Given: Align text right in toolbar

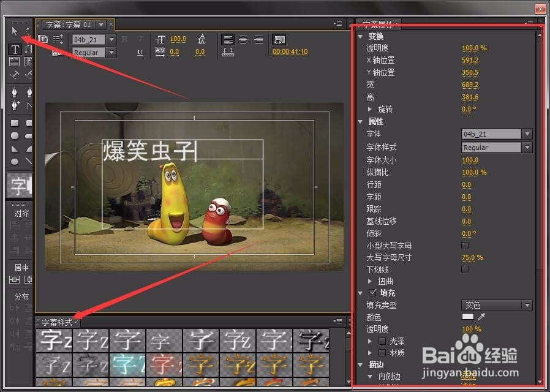Looking at the screenshot, I should (258, 39).
